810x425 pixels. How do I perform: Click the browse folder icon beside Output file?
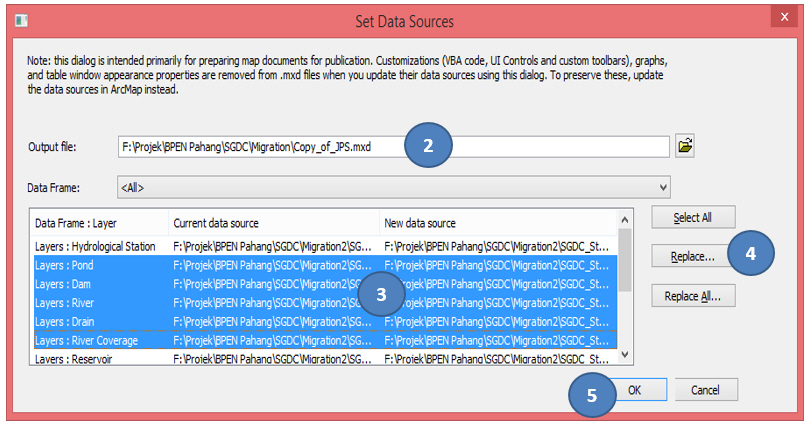(x=685, y=146)
